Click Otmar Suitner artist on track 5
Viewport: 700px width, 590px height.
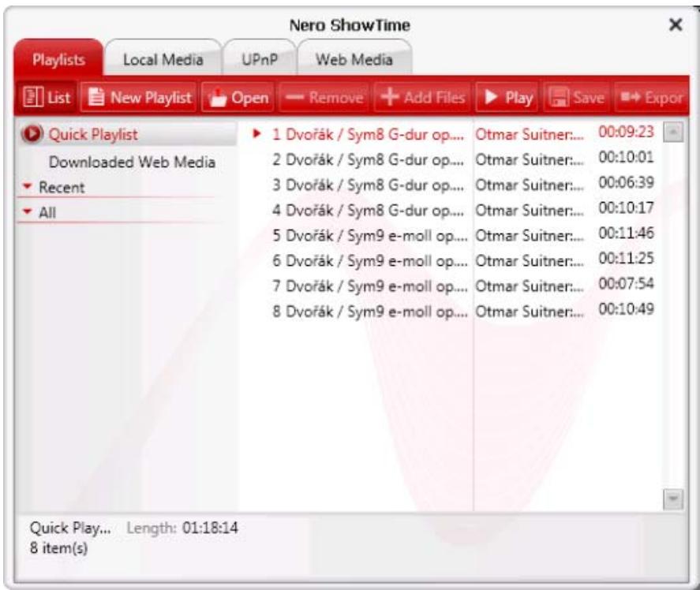[530, 235]
